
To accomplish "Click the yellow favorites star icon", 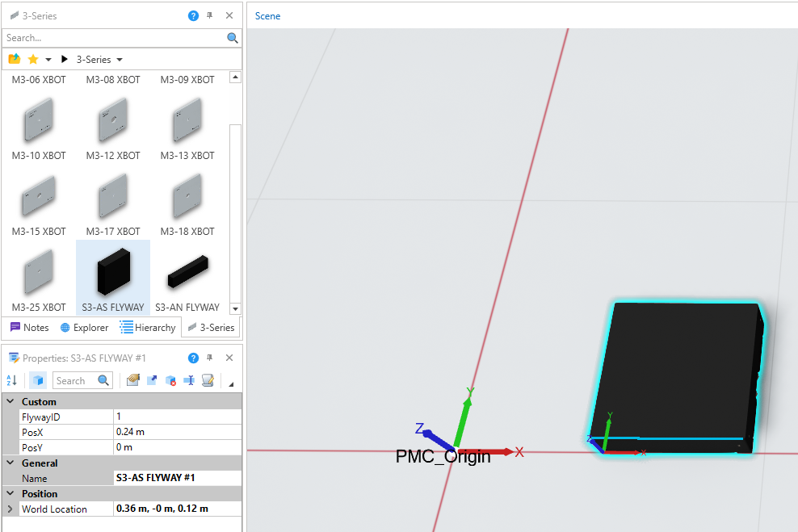I will click(x=33, y=60).
